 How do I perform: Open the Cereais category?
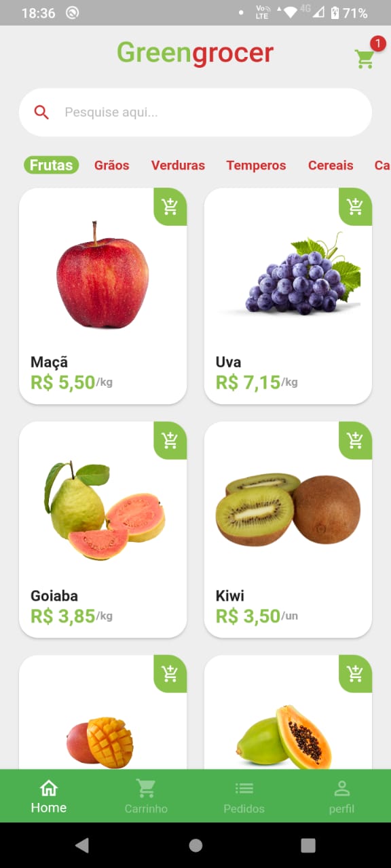coord(331,165)
